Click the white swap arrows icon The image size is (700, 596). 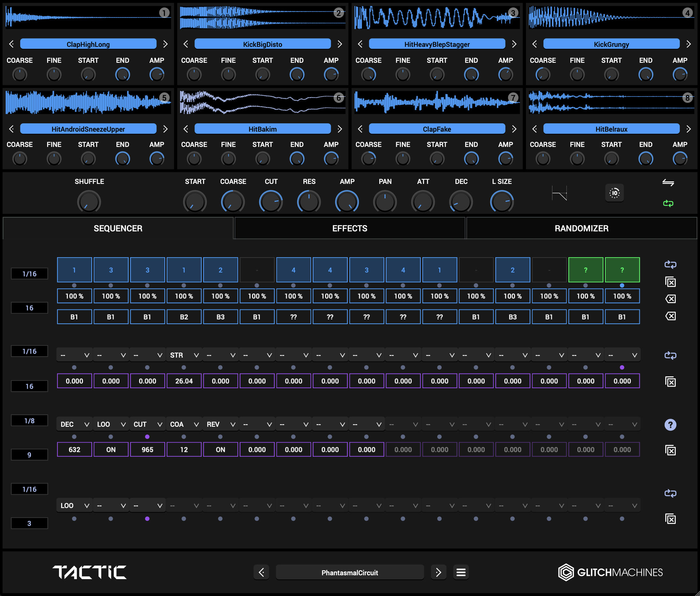[x=668, y=183]
